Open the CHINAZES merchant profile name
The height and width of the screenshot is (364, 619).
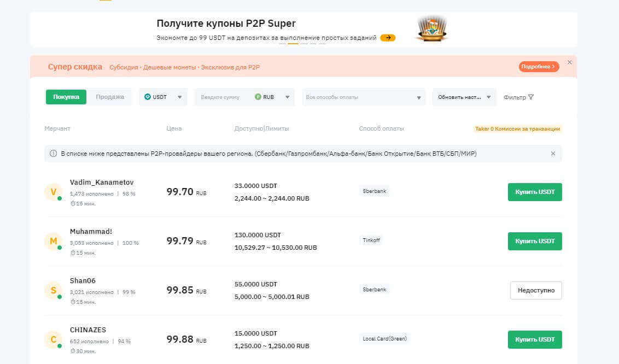coord(88,330)
